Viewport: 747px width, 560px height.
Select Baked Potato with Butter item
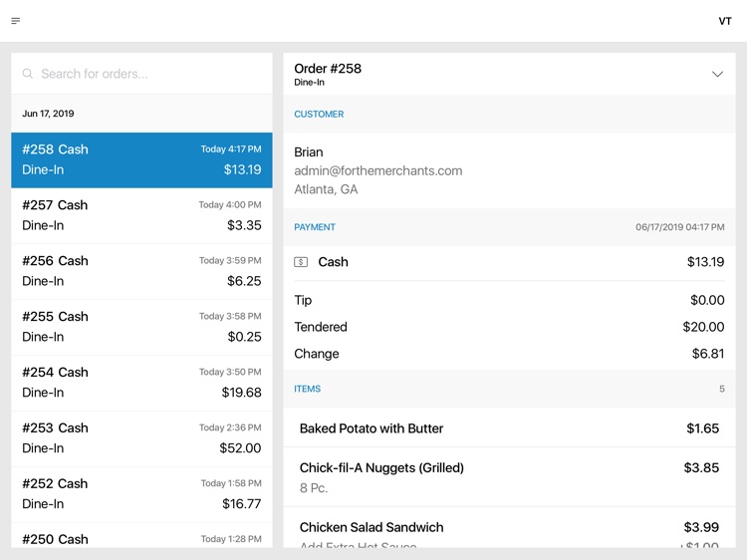click(509, 428)
